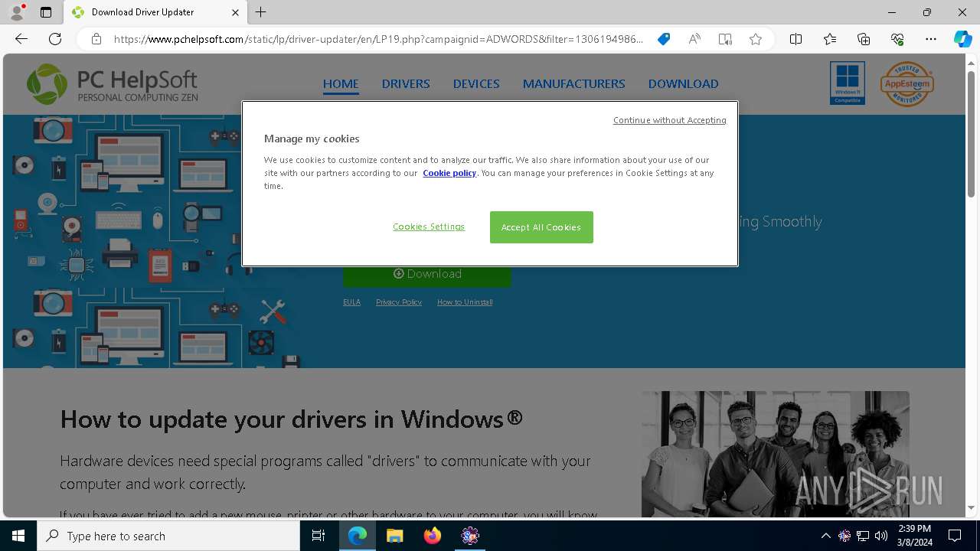Open Microsoft Edge from the taskbar
The image size is (980, 551).
pyautogui.click(x=358, y=536)
